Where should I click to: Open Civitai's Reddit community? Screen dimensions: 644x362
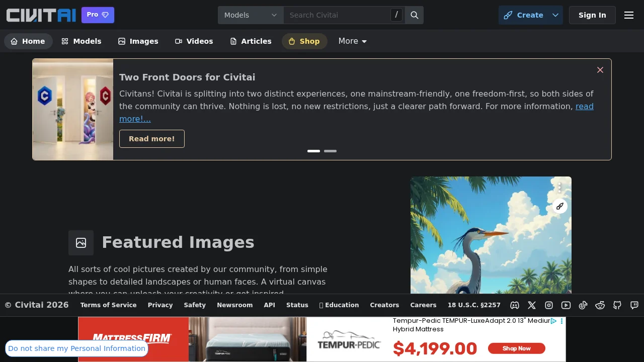tap(600, 305)
